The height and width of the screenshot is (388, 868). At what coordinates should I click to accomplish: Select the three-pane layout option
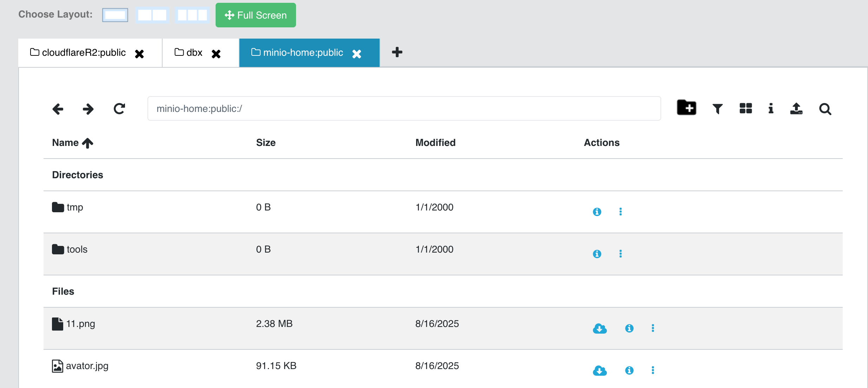[x=192, y=15]
